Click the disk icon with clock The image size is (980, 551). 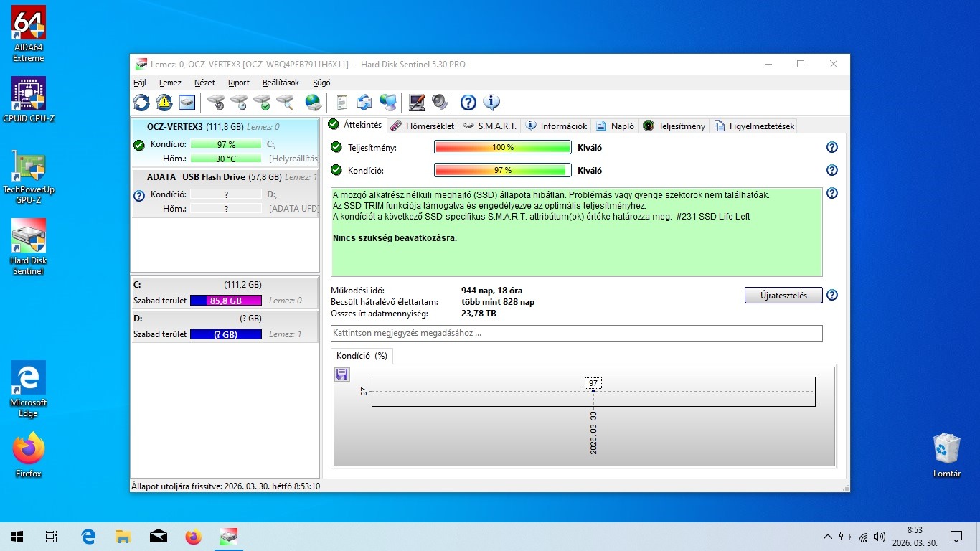coord(239,103)
